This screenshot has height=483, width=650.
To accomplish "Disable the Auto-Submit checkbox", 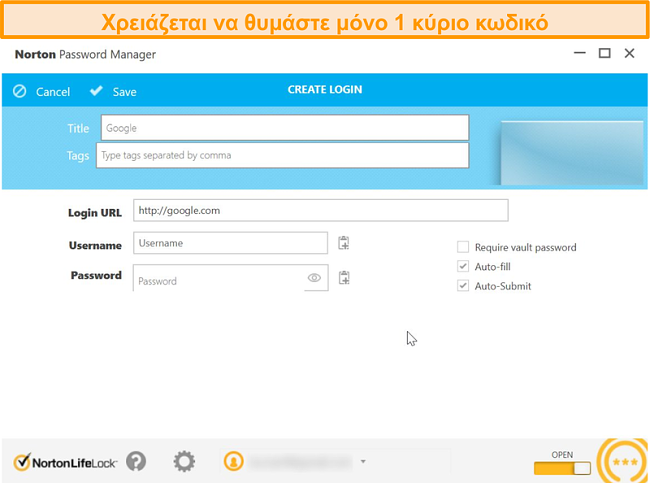I will pyautogui.click(x=463, y=286).
